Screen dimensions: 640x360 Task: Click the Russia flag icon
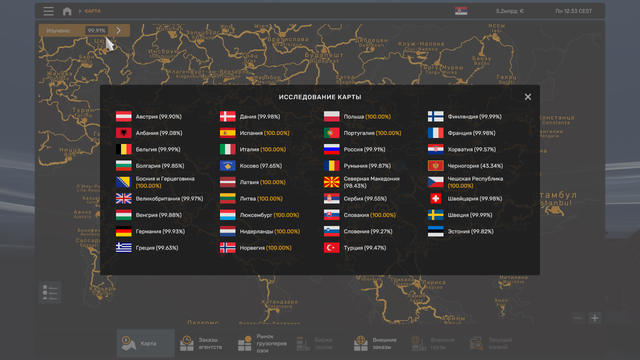point(332,149)
